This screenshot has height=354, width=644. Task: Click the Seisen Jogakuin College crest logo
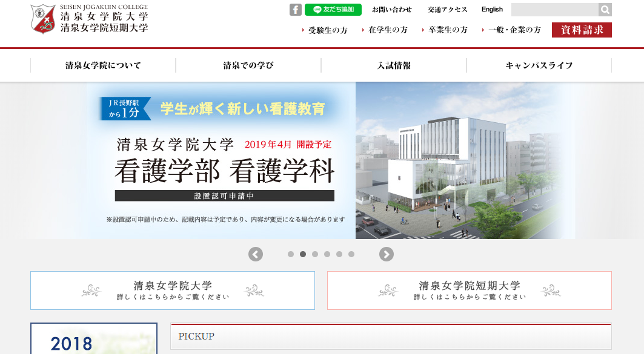(43, 19)
